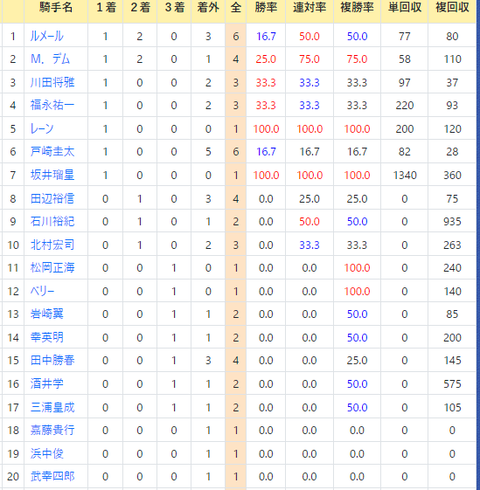Select 263 複回収 value for 北村宏司
This screenshot has height=490, width=480.
coord(452,245)
